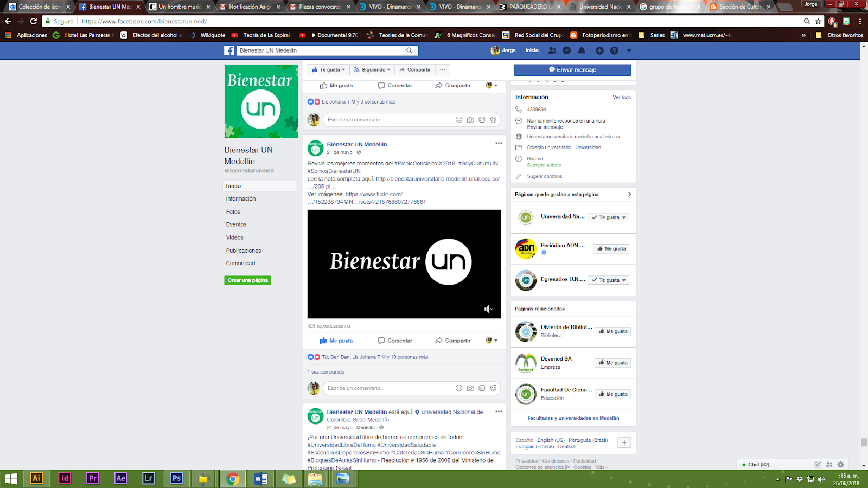Click the search magnifier in Facebook search box
This screenshot has width=868, height=488.
pyautogui.click(x=409, y=50)
